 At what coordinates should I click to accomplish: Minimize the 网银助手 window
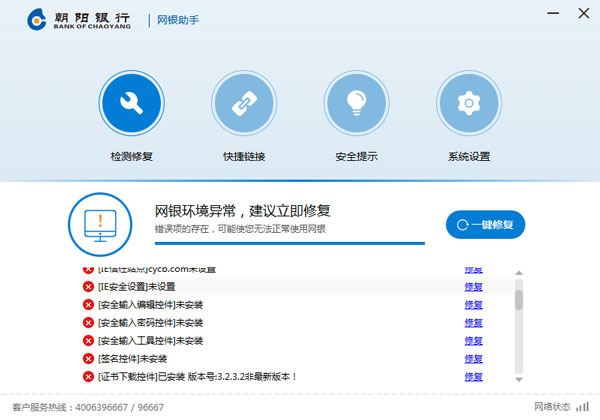click(x=553, y=13)
